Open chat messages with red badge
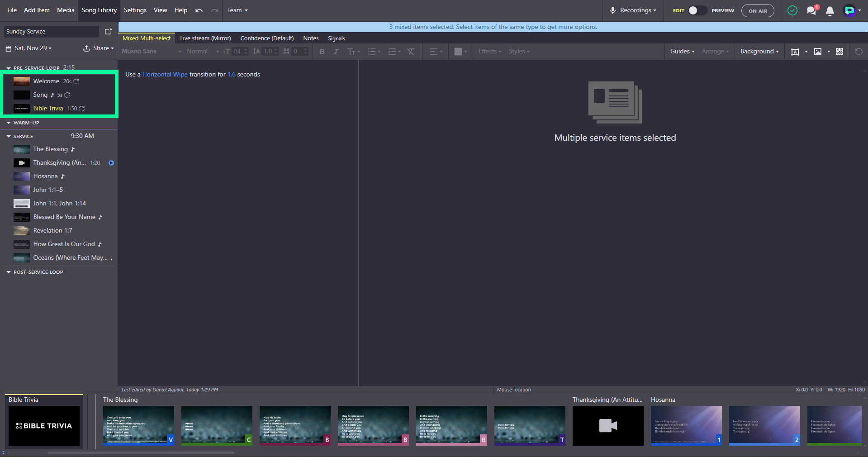 812,10
